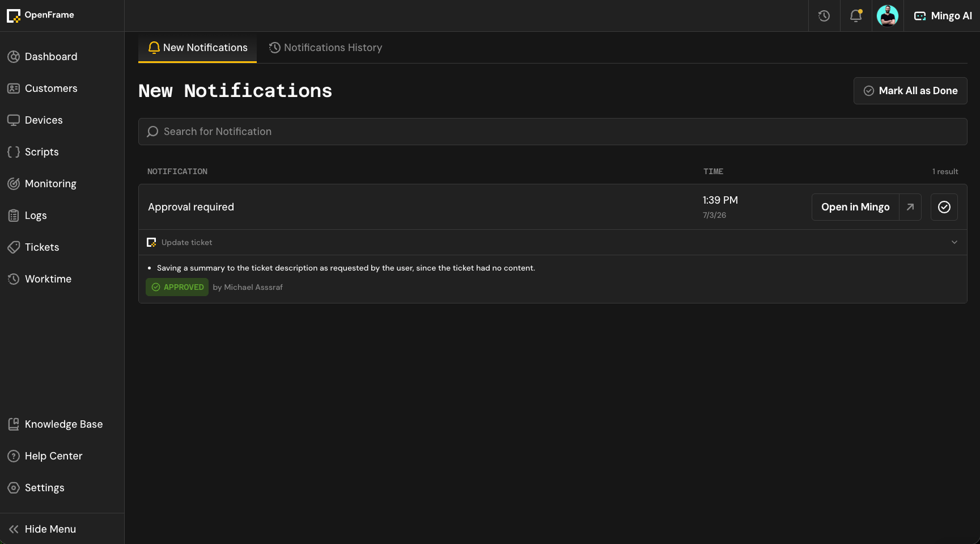The image size is (980, 544).
Task: Select the Approval required notification title
Action: [x=191, y=207]
